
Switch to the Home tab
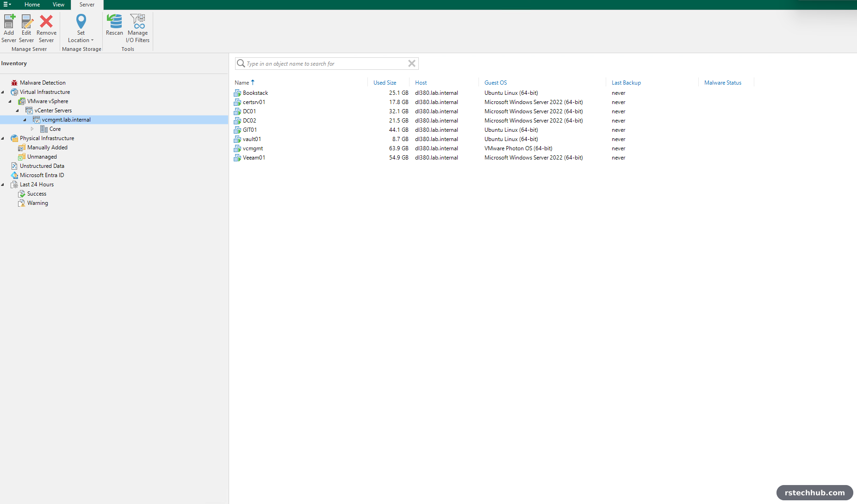(x=32, y=5)
